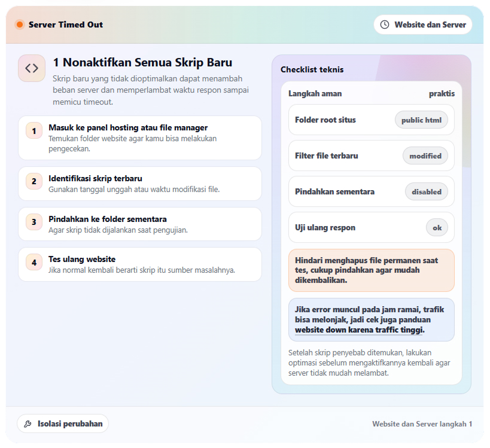
Task: Select the Website dan Server tab
Action: click(422, 25)
